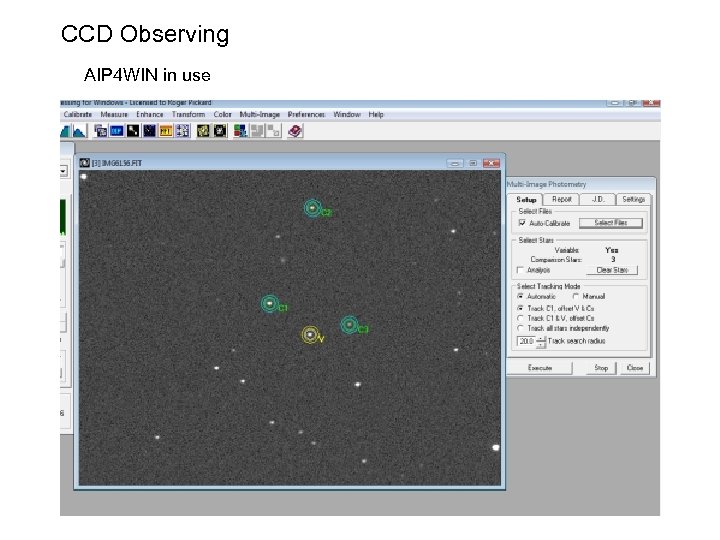Switch to the Setup tab

(526, 199)
